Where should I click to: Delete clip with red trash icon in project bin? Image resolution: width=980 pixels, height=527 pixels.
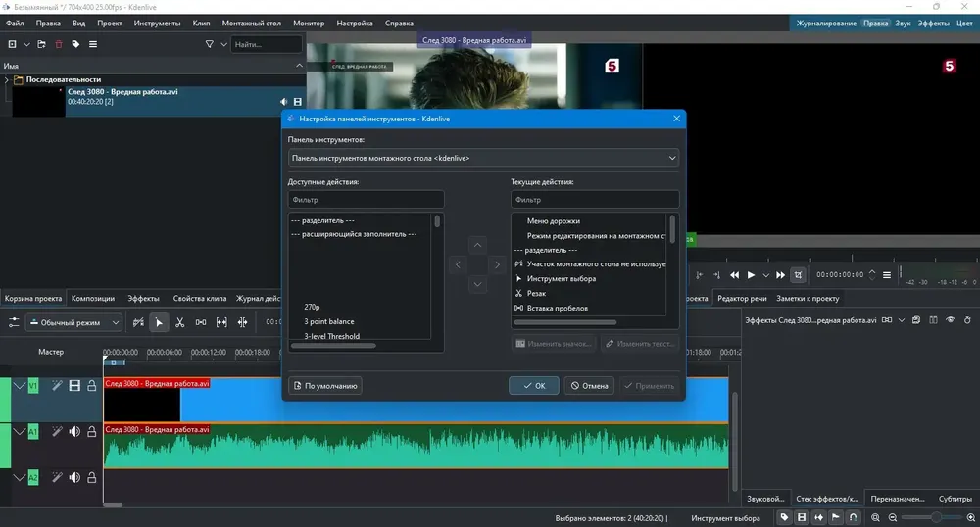point(59,44)
